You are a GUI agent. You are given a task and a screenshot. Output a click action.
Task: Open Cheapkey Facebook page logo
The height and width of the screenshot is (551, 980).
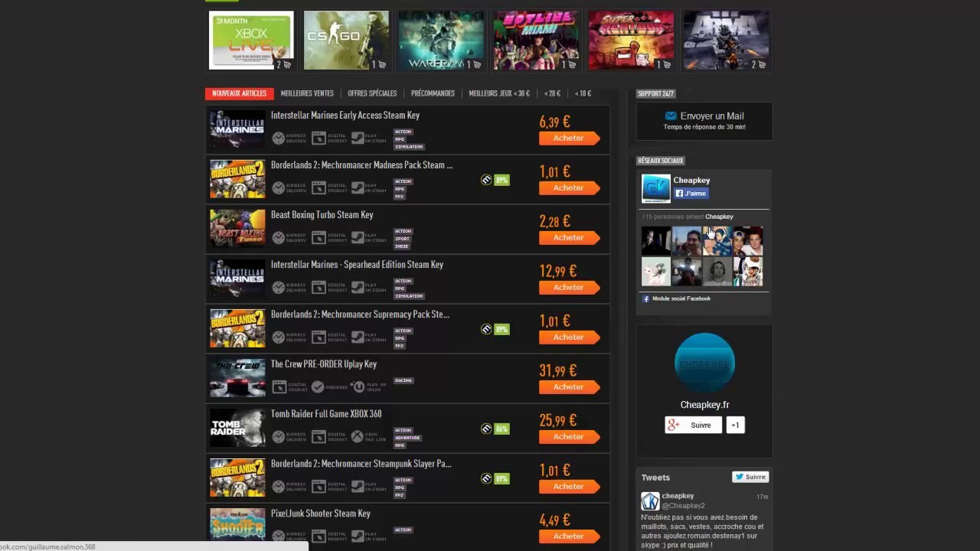pyautogui.click(x=656, y=189)
